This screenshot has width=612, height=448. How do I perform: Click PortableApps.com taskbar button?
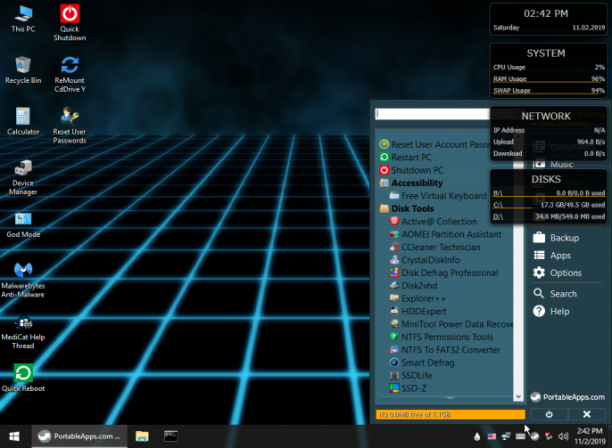click(x=79, y=436)
